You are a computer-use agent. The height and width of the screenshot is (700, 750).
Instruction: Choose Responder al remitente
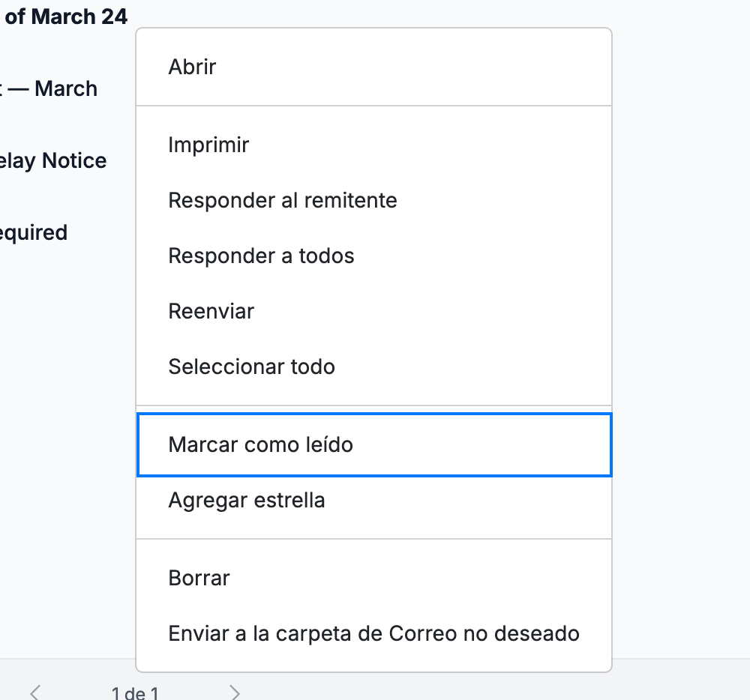pos(374,200)
